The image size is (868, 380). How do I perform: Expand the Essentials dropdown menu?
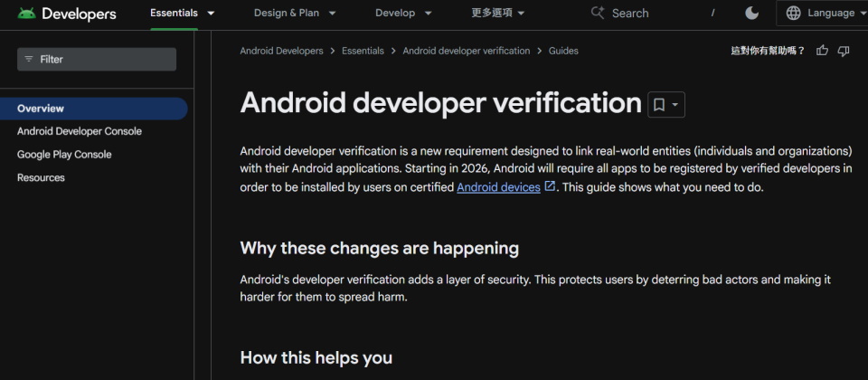(x=183, y=13)
